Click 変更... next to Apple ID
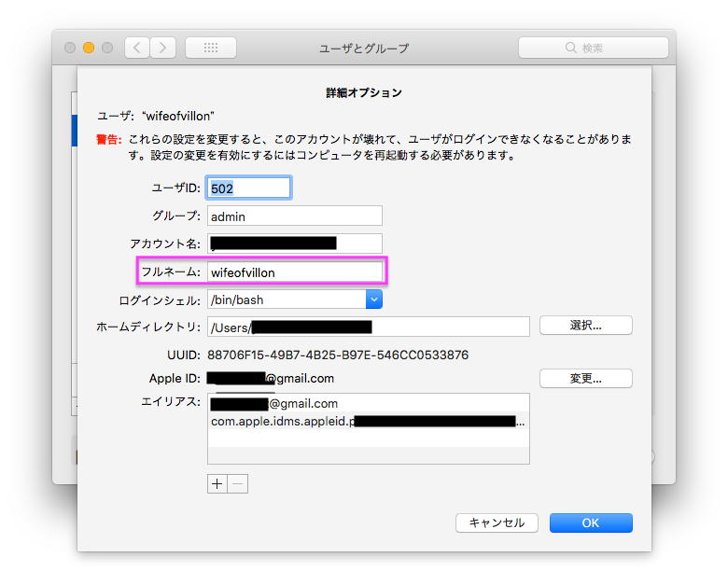This screenshot has height=571, width=728. [x=585, y=379]
